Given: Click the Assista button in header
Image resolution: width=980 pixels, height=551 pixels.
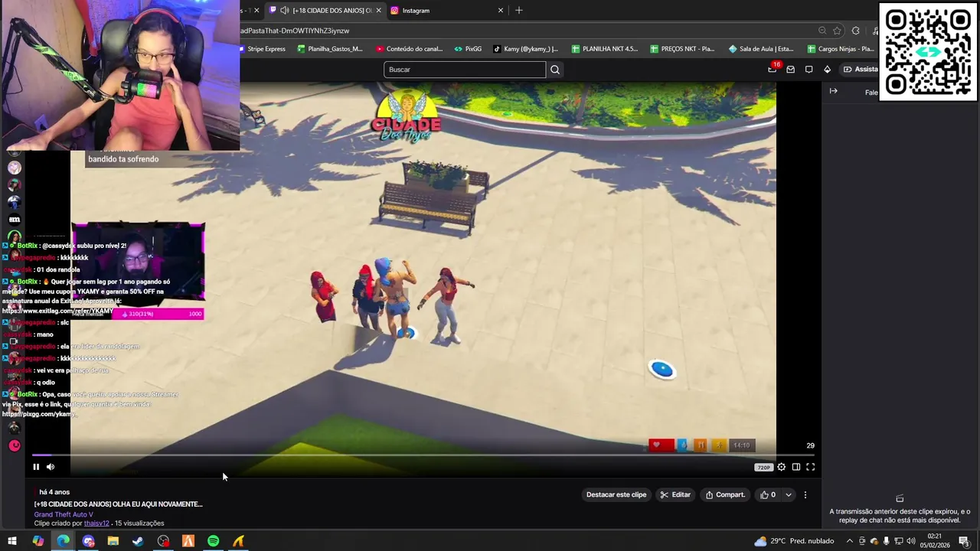Looking at the screenshot, I should pos(861,70).
